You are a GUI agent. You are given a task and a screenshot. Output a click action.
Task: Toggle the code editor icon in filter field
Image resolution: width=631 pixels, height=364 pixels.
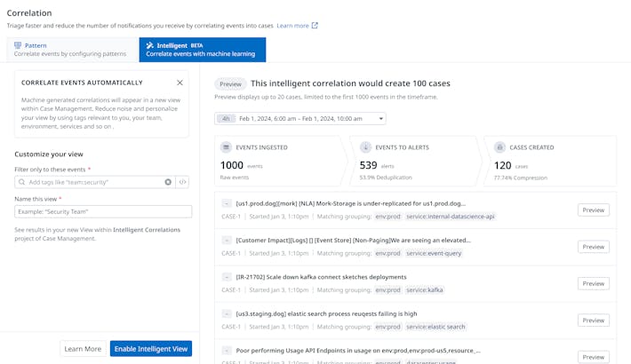[182, 182]
